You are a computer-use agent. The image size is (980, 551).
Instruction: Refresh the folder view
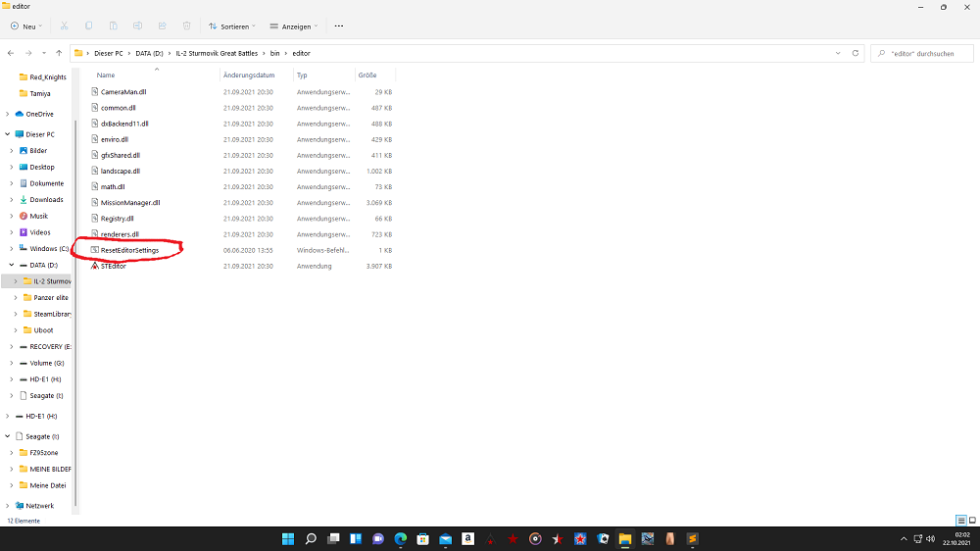click(x=856, y=53)
